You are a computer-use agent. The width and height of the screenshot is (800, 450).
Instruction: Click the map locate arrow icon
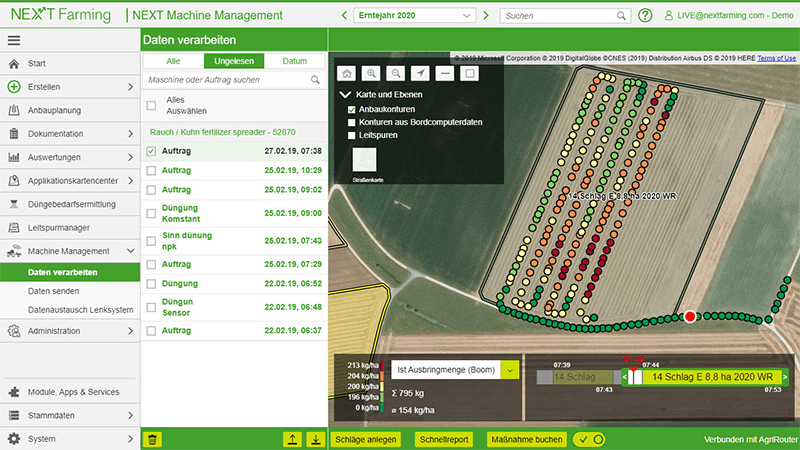pos(420,73)
